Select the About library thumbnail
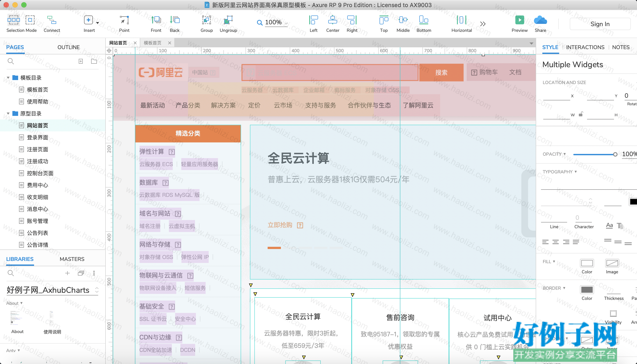Screen dimensions: 637x364 (x=16, y=318)
